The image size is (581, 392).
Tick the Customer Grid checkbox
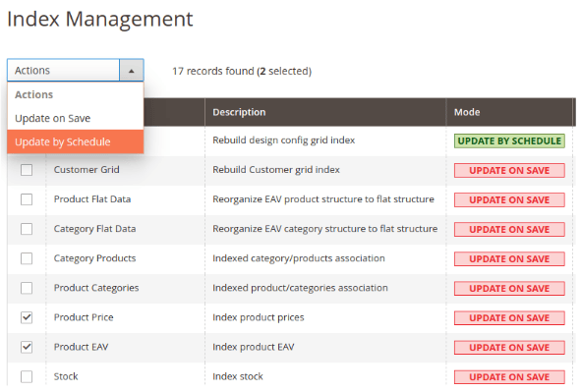click(27, 170)
